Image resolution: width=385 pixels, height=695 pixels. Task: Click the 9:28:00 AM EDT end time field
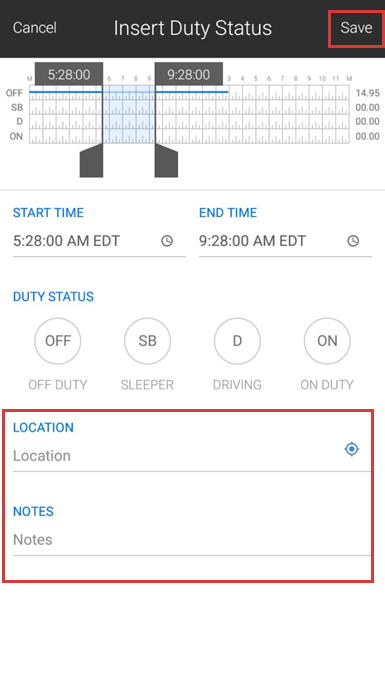[285, 241]
